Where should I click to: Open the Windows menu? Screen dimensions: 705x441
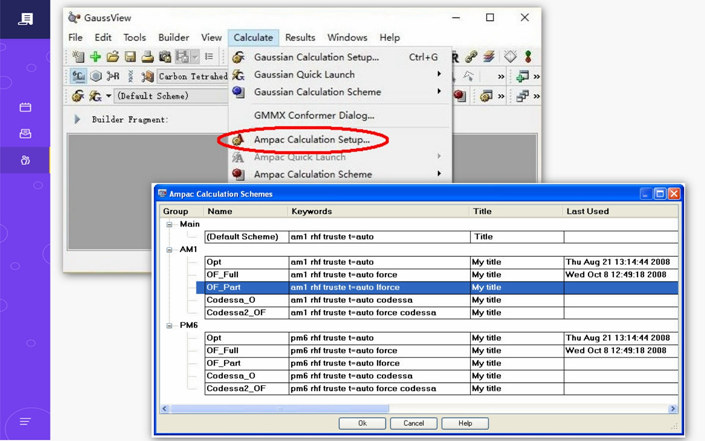click(347, 37)
